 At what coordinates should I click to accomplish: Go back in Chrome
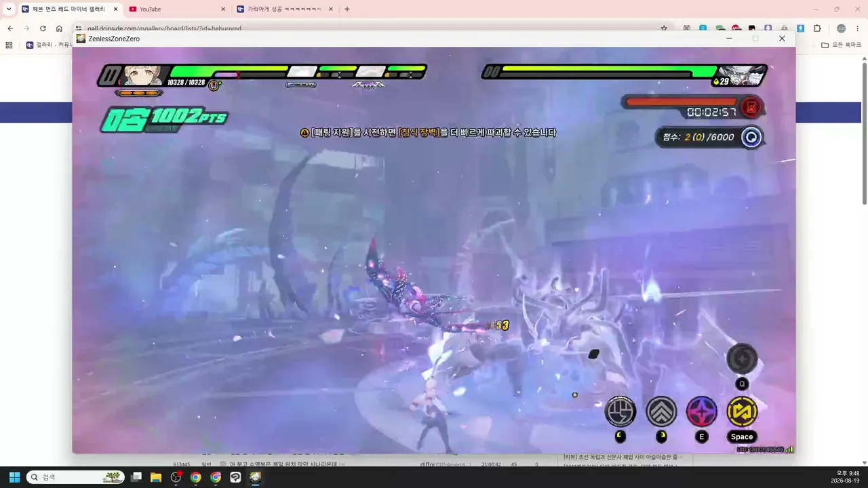[x=10, y=28]
